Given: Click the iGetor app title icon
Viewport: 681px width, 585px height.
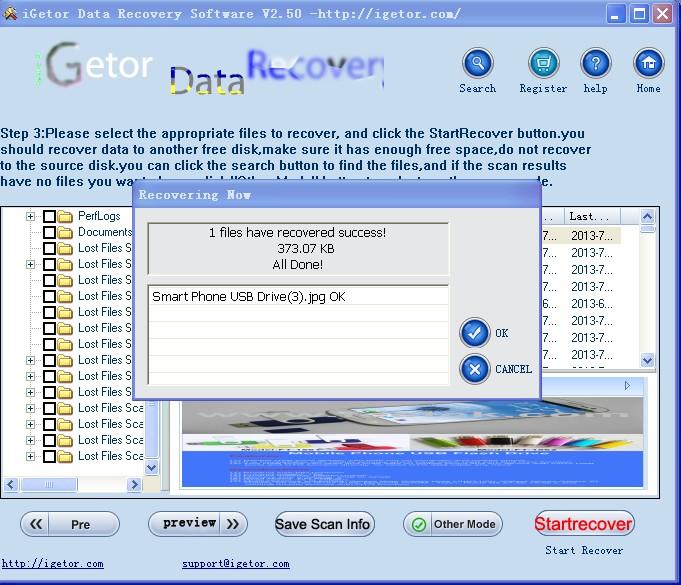Looking at the screenshot, I should tap(10, 13).
